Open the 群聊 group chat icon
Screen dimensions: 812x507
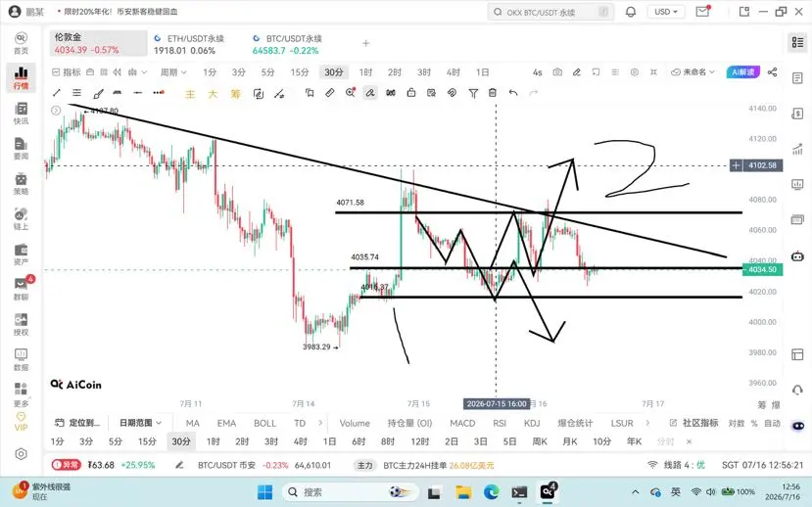21,289
